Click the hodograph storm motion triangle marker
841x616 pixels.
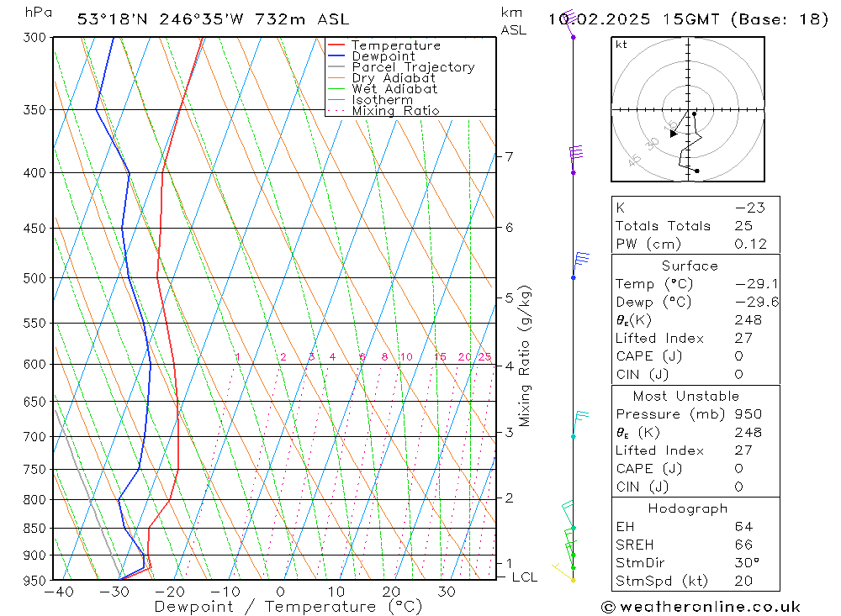point(673,133)
